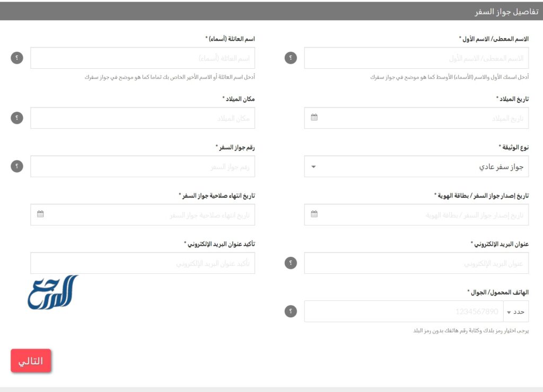543x392 pixels.
Task: Click the help icon beside the email field
Action: (x=290, y=262)
